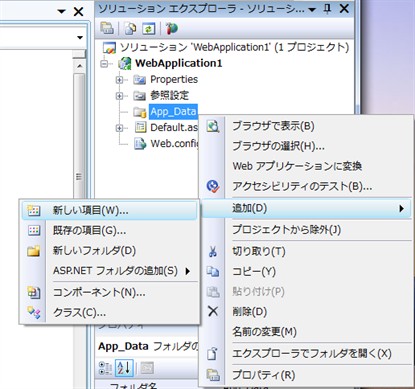Screen dimensions: 415x389
Task: Pin the Solution Explorer panel
Action: click(327, 9)
